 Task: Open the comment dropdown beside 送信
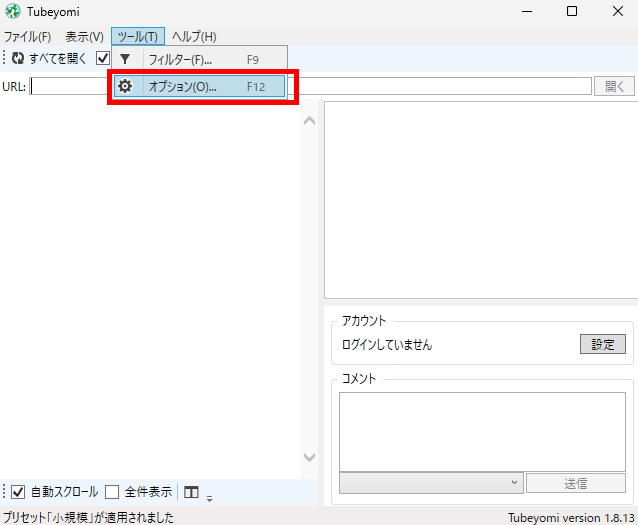click(431, 483)
